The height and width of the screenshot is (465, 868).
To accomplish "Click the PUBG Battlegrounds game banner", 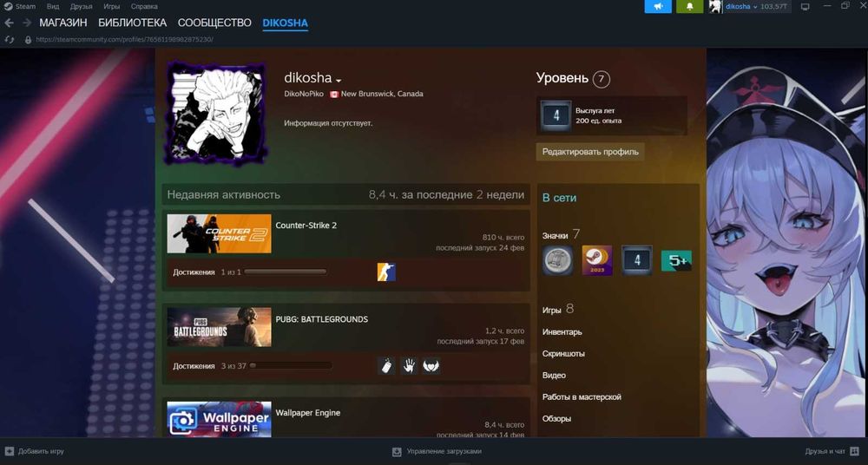I will [x=220, y=327].
